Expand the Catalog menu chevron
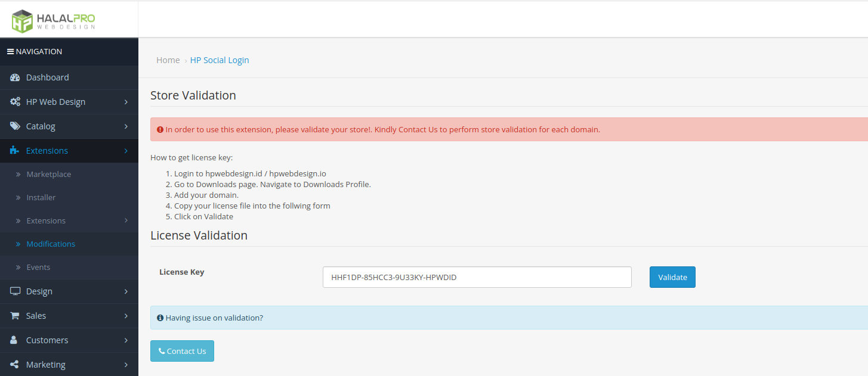The image size is (868, 376). click(126, 126)
